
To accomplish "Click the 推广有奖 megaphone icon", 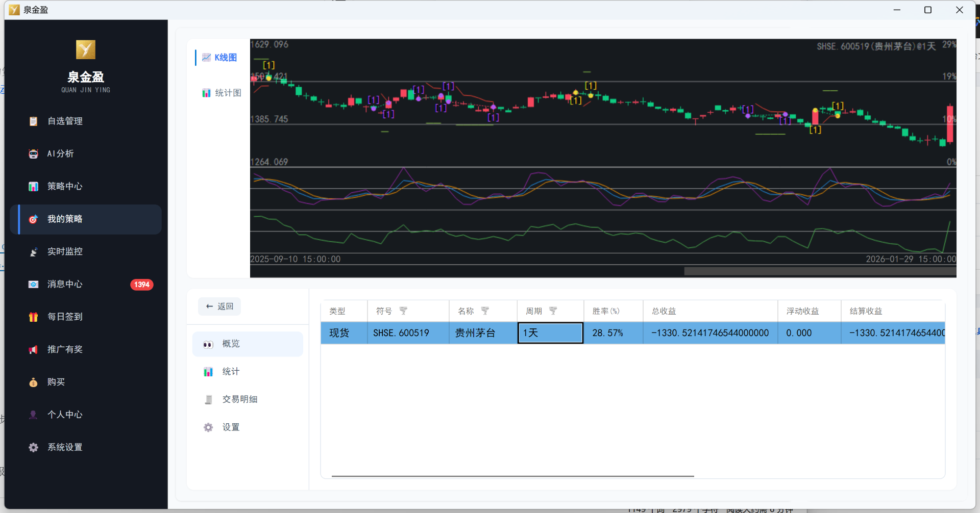I will point(33,350).
